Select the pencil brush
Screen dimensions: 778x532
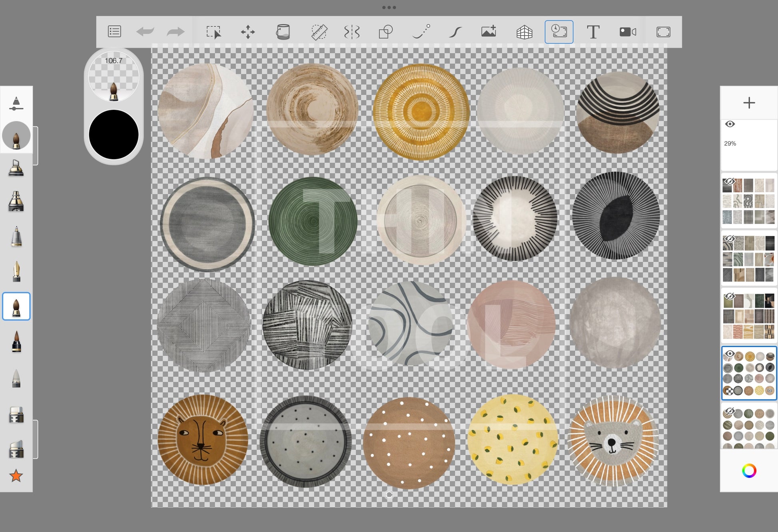(16, 236)
